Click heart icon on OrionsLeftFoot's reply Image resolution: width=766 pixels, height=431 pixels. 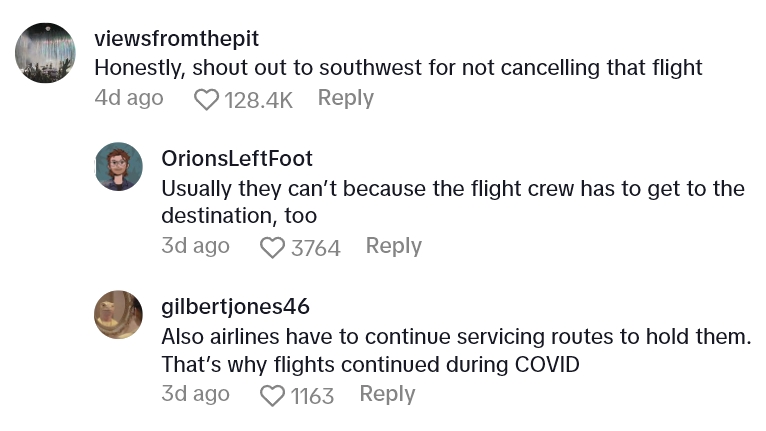[x=272, y=247]
